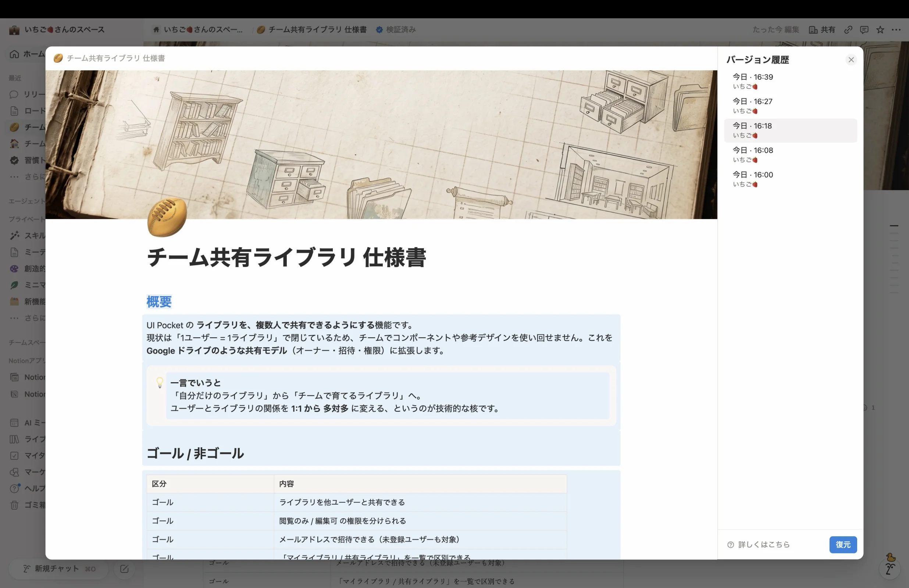The height and width of the screenshot is (588, 909).
Task: Select the 今日 16:39 version
Action: click(x=790, y=81)
